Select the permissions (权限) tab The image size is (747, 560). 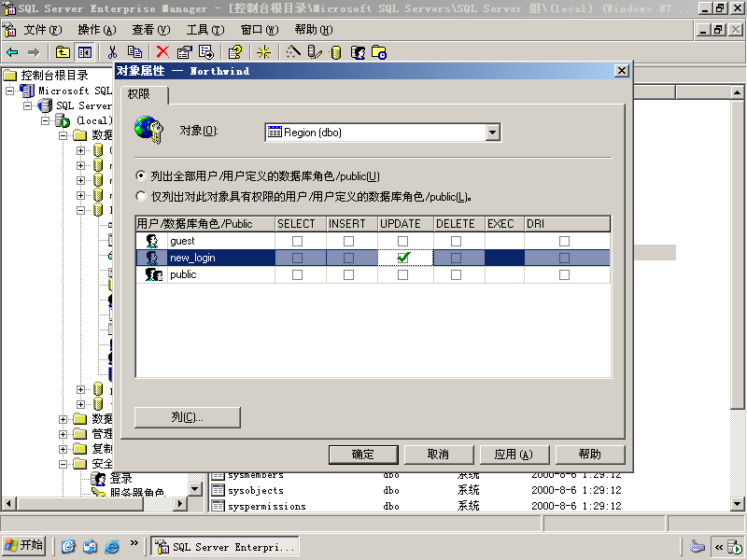coord(144,94)
